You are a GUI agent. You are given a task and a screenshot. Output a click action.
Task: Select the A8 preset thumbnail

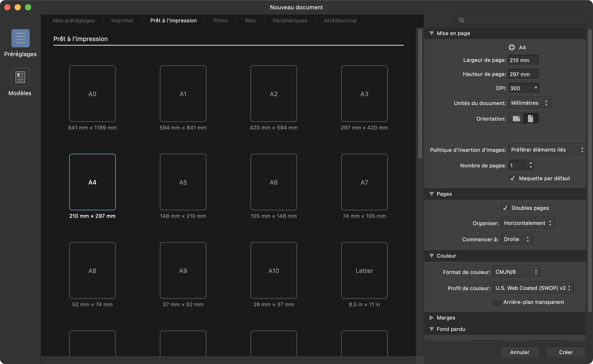92,270
